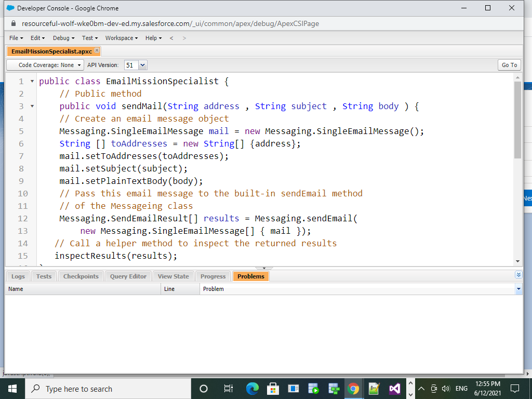Click the volume icon in the system tray
Viewport: 532px width, 399px height.
tap(447, 388)
